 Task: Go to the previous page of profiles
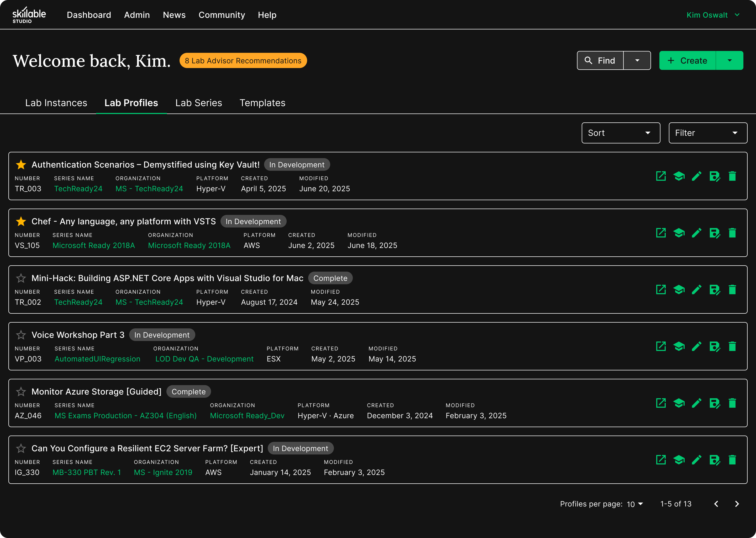(x=716, y=504)
